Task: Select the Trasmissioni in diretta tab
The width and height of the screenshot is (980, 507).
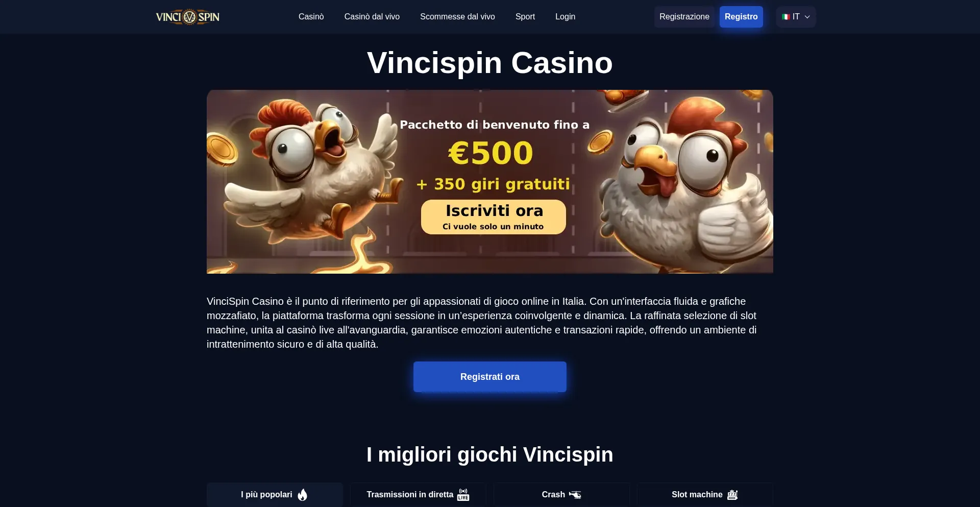Action: tap(418, 495)
